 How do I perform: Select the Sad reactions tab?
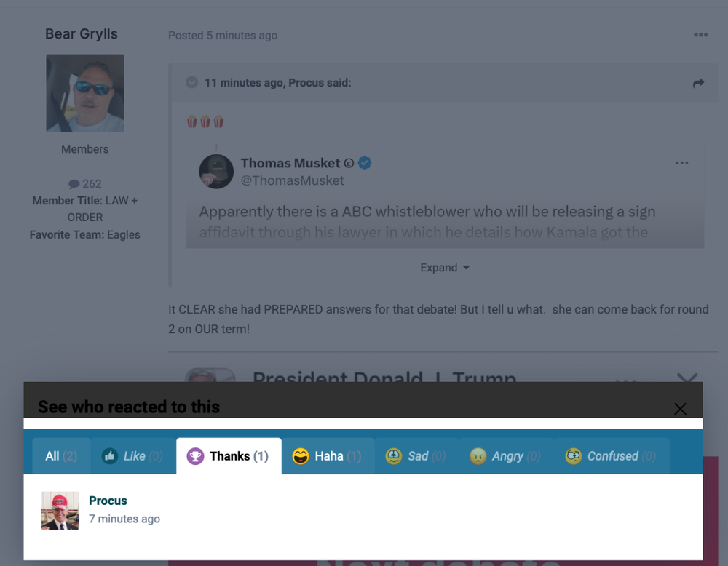(416, 456)
